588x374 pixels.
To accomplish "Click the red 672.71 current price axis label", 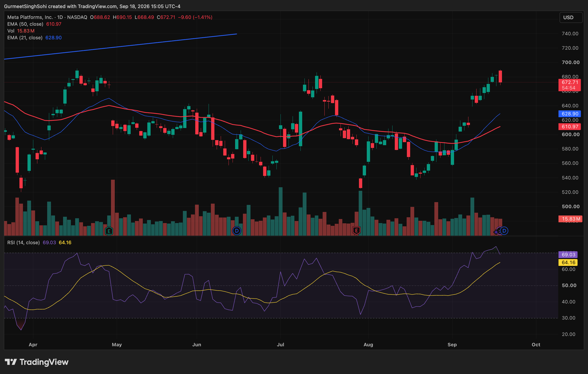I will (570, 82).
